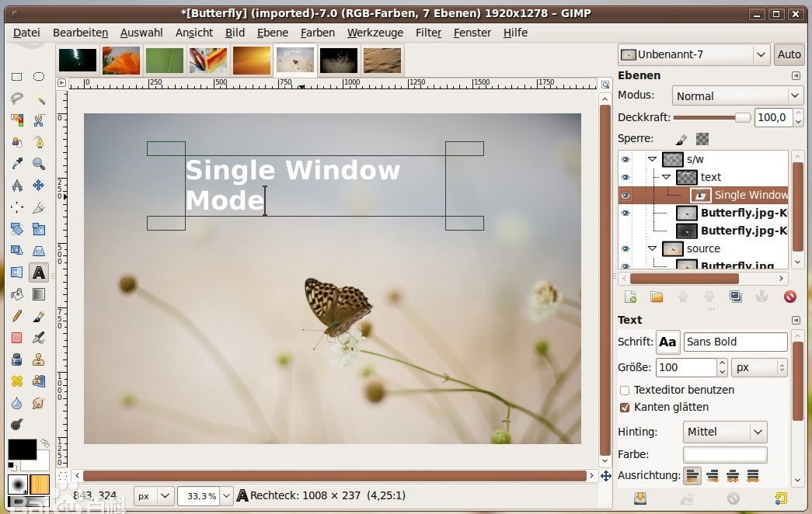The image size is (812, 514).
Task: Switch to the green leaf image thumbnail
Action: tap(165, 60)
